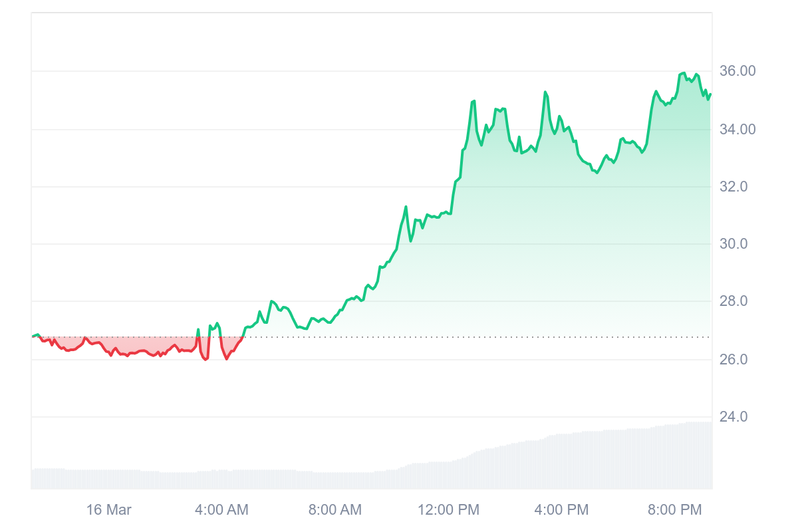Click the 24.0 y-axis label

click(735, 417)
